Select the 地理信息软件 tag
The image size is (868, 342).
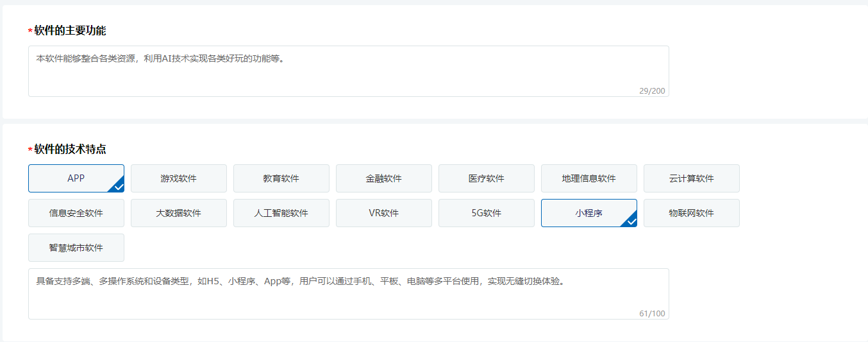pyautogui.click(x=588, y=178)
